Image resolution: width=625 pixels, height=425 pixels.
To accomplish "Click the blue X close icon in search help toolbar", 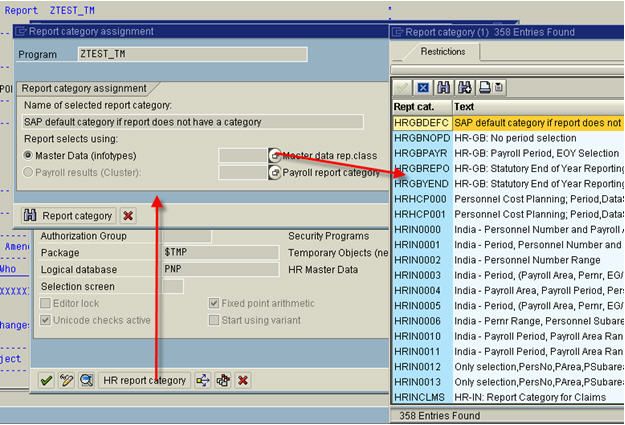I will click(x=423, y=87).
